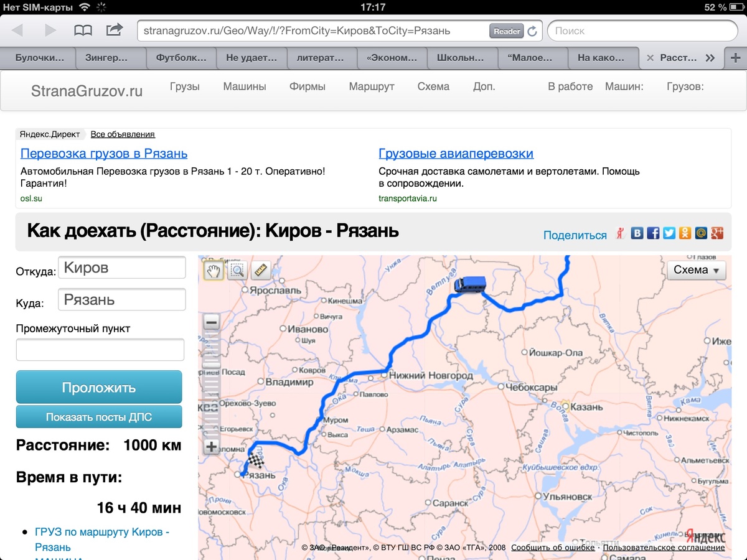Show more tabs with double chevron
Viewport: 747px width, 560px height.
(710, 58)
